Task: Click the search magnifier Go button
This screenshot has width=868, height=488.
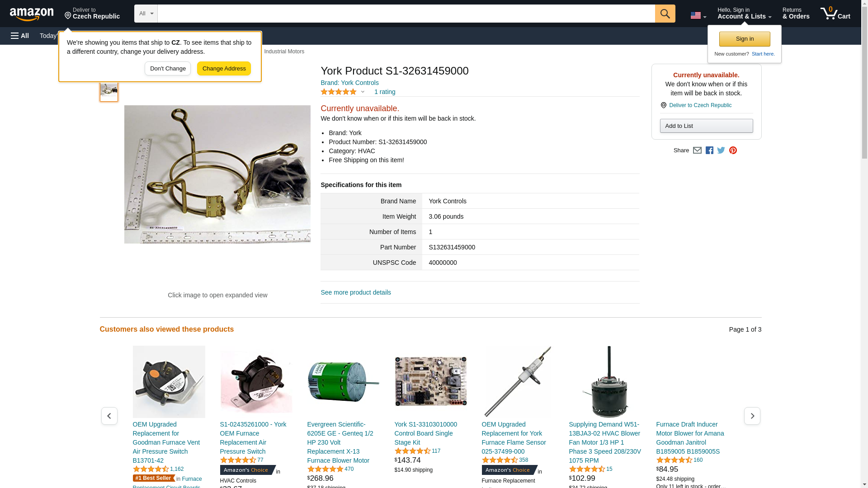Action: click(665, 14)
